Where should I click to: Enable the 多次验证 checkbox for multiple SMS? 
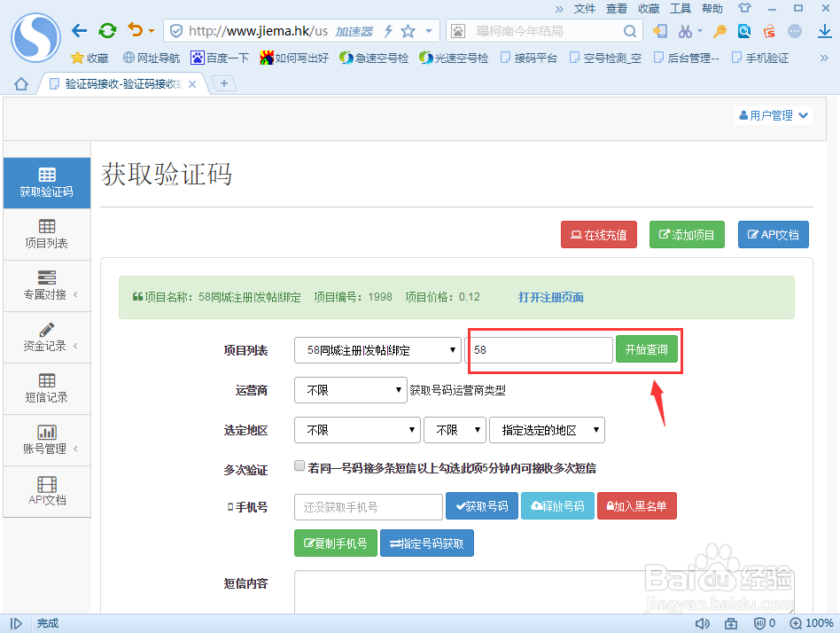(x=299, y=465)
